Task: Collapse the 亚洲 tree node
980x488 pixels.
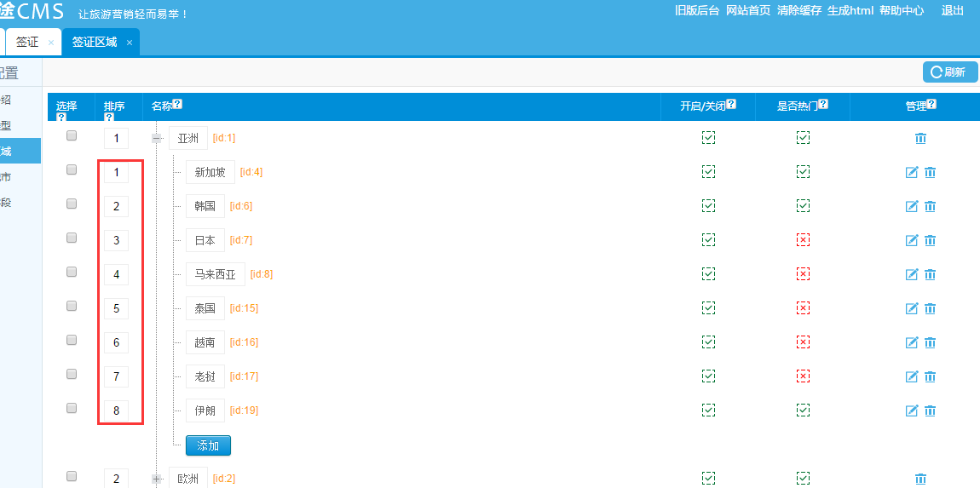Action: (x=157, y=138)
